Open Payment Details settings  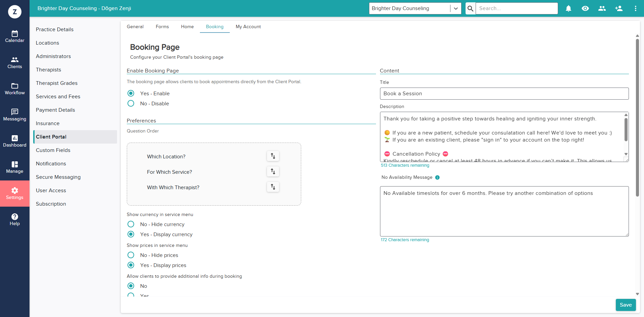(x=75, y=110)
